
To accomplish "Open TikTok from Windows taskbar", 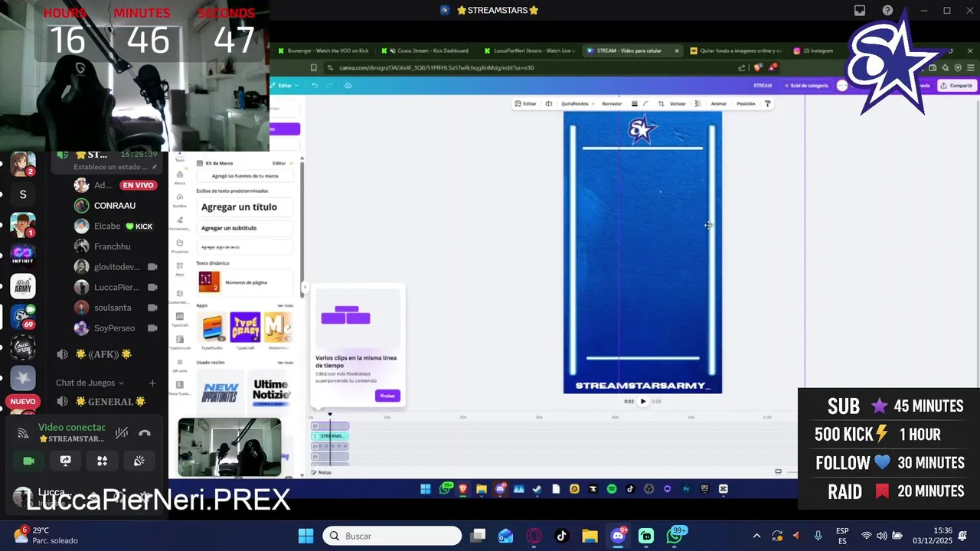I will pyautogui.click(x=561, y=536).
